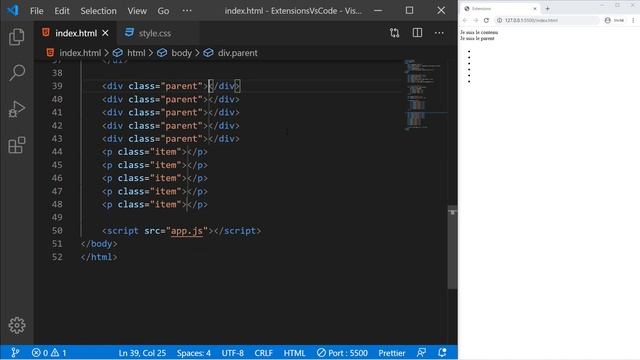
Task: Click the feedback icon in status bar
Action: (421, 353)
